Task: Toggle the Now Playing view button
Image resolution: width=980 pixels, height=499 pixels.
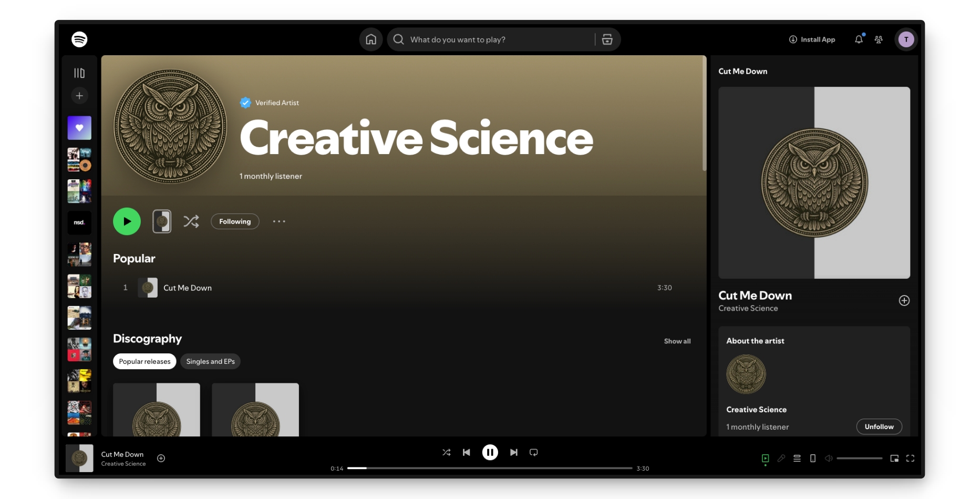Action: 765,459
